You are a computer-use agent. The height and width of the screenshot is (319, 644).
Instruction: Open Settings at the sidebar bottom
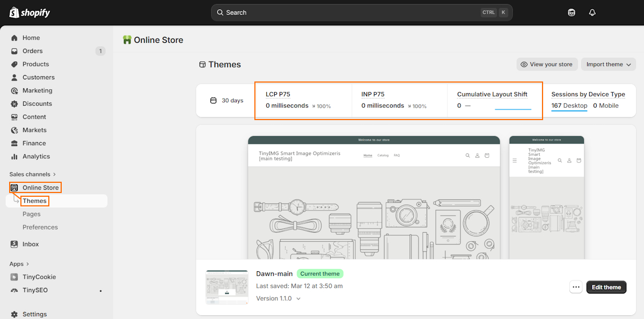pyautogui.click(x=34, y=314)
